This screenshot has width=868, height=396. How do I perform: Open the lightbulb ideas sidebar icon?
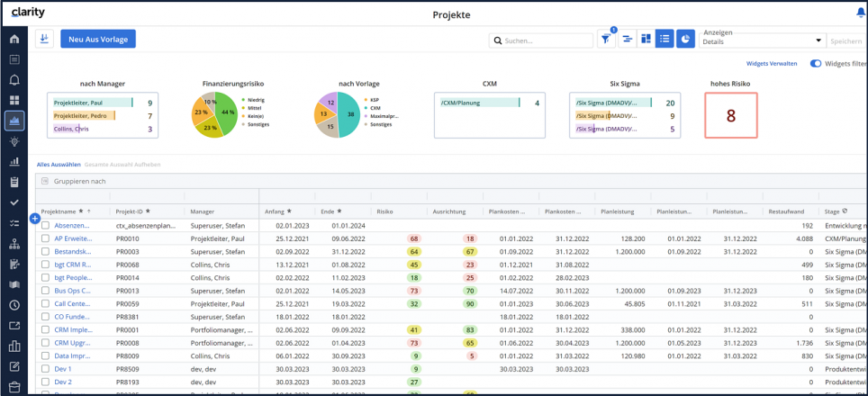pyautogui.click(x=14, y=141)
